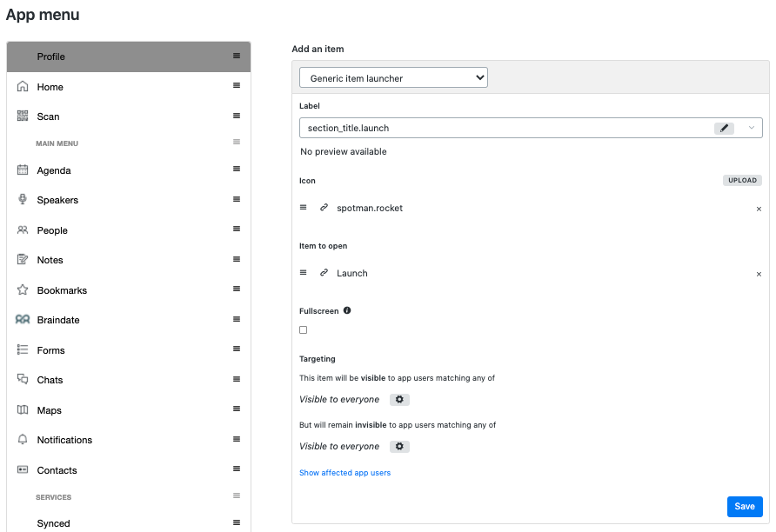Select the Synced menu item

(x=129, y=522)
